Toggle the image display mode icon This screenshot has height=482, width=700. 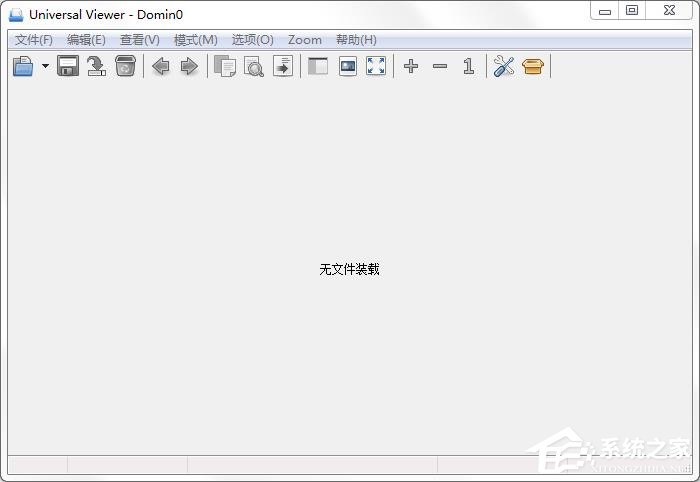(x=347, y=67)
